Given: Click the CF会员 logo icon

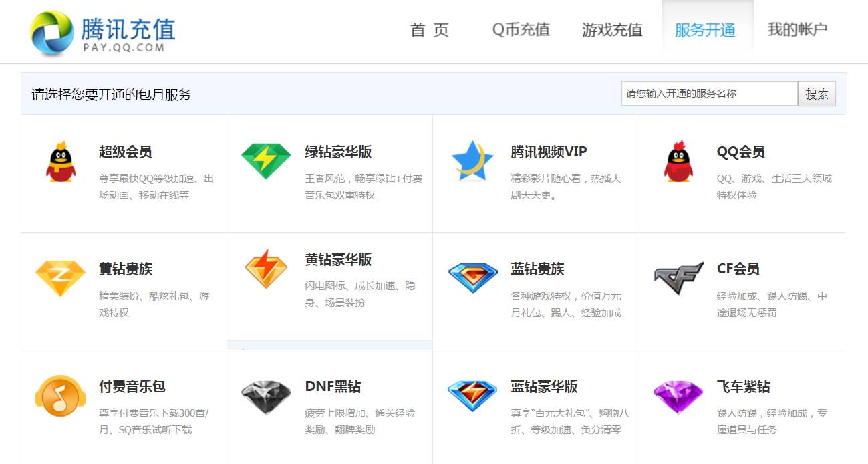Looking at the screenshot, I should (678, 278).
